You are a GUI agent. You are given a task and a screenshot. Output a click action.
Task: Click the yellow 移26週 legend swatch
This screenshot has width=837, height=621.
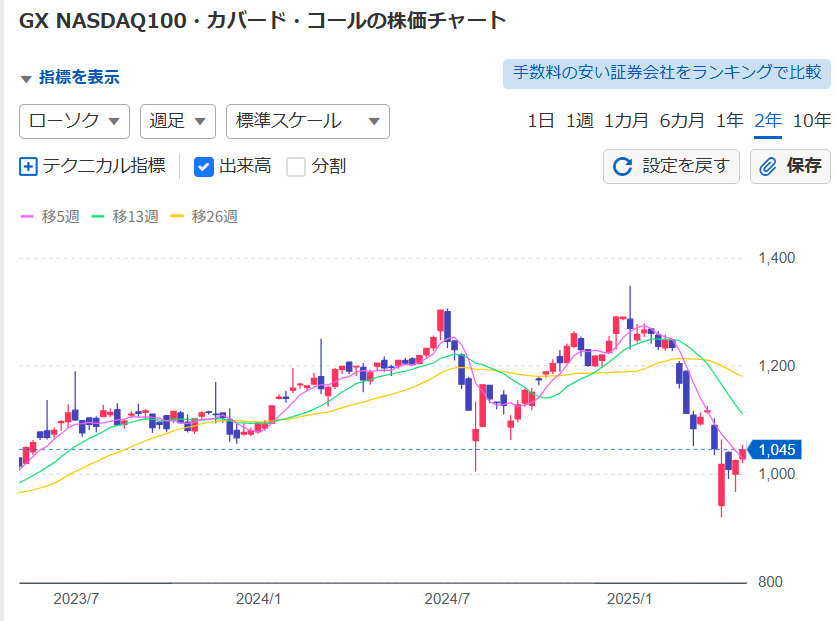(177, 216)
